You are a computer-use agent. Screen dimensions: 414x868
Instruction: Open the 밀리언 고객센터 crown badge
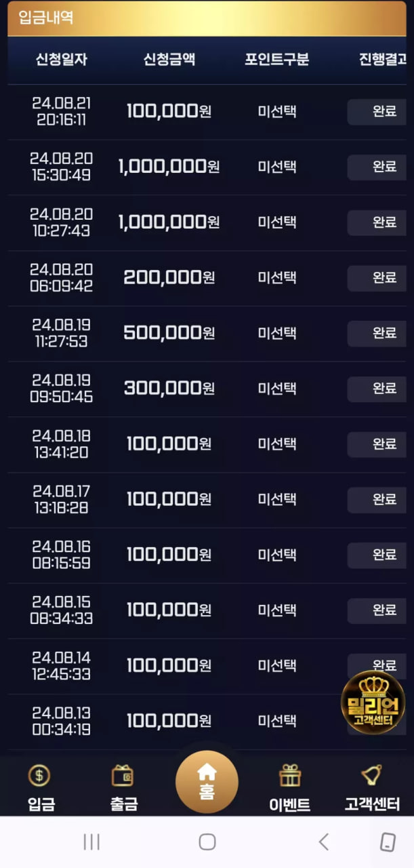pos(373,702)
